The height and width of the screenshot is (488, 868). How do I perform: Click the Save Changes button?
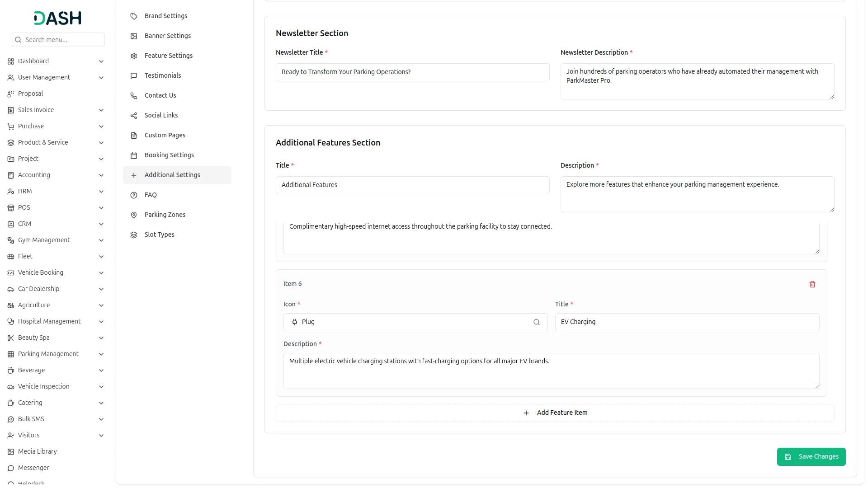pyautogui.click(x=811, y=457)
